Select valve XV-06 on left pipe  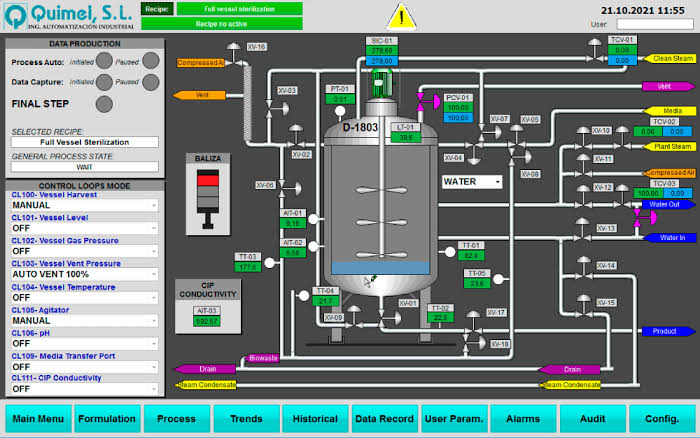(x=289, y=188)
